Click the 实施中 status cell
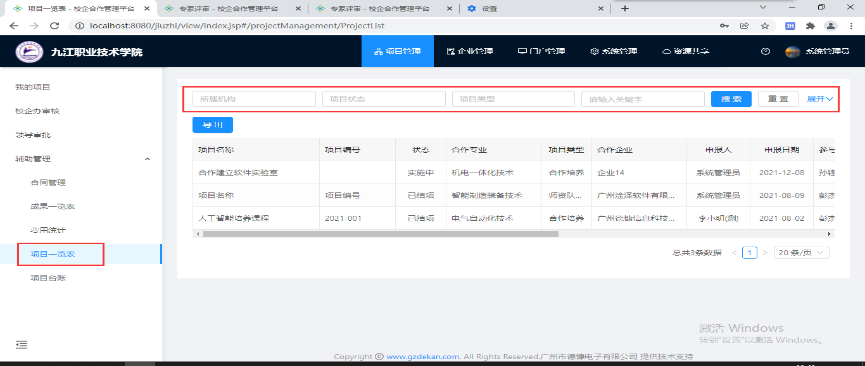This screenshot has height=366, width=865. pyautogui.click(x=421, y=172)
